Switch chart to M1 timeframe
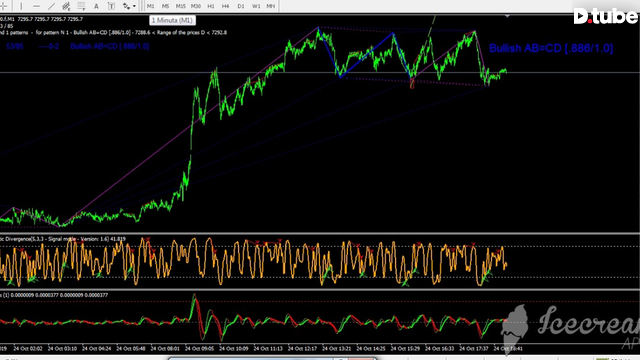 (x=151, y=6)
